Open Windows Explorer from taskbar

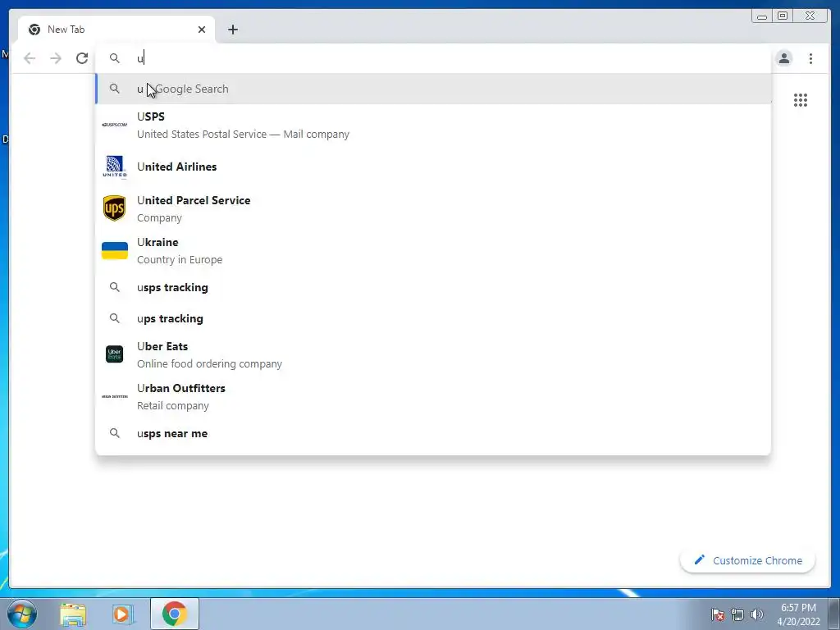coord(73,614)
